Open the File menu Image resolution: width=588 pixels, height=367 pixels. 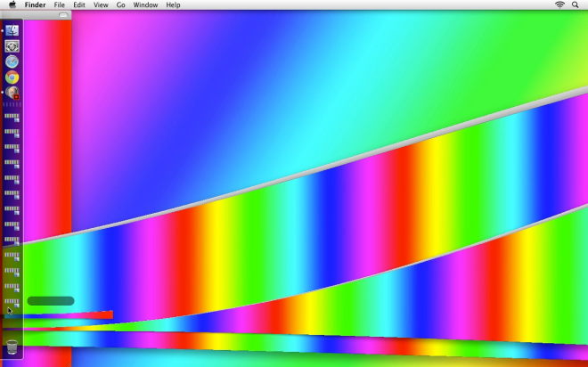coord(59,5)
